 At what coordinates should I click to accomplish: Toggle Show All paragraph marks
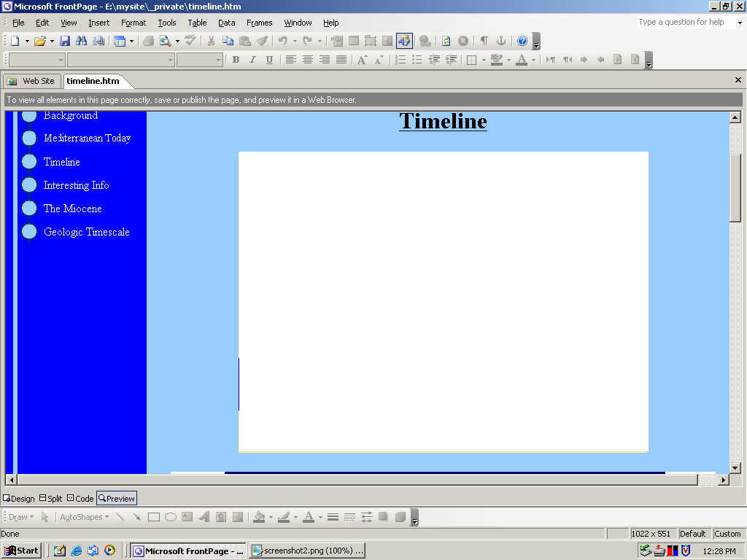(x=484, y=41)
